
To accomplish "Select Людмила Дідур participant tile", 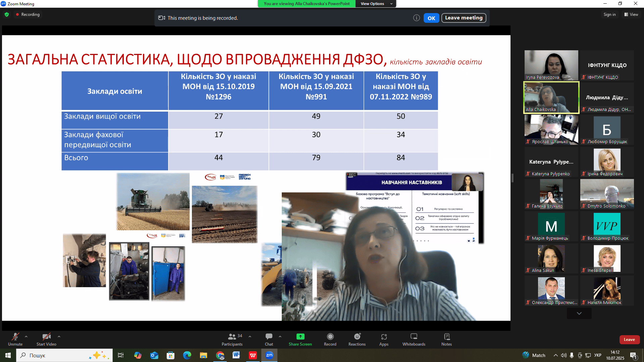I will click(607, 98).
